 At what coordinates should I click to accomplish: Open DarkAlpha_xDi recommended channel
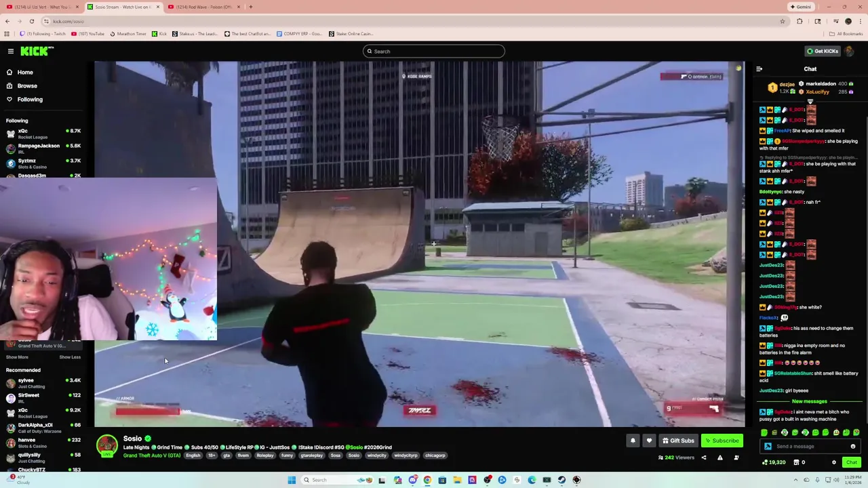point(43,427)
